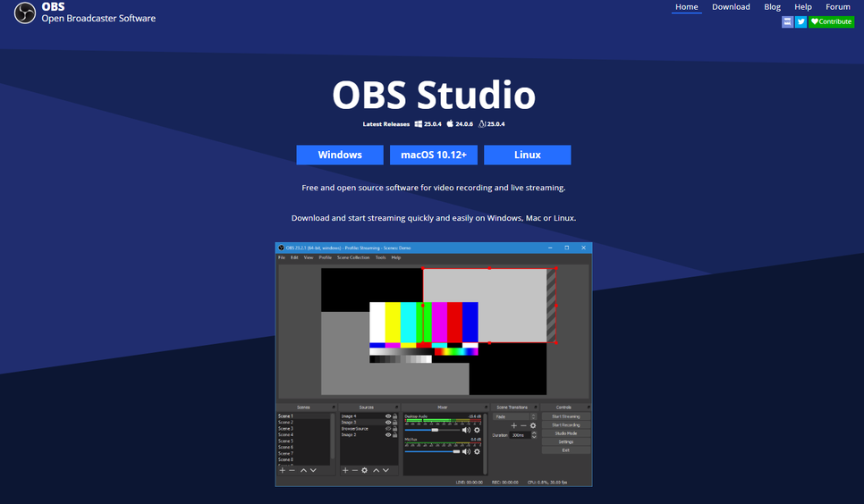Click the Duration 300ms input field
Screen dimensions: 864x504
[520, 435]
